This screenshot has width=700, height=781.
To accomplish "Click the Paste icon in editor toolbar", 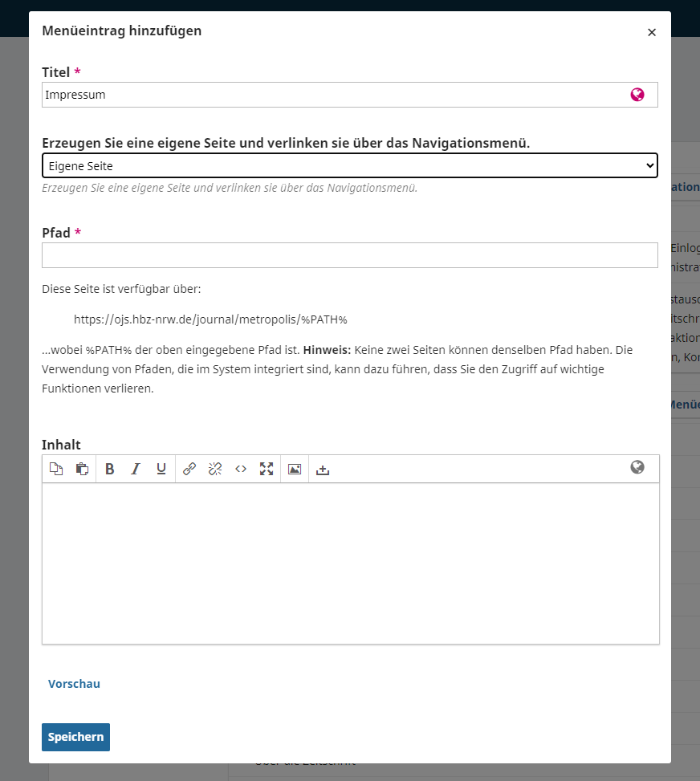I will [x=82, y=470].
